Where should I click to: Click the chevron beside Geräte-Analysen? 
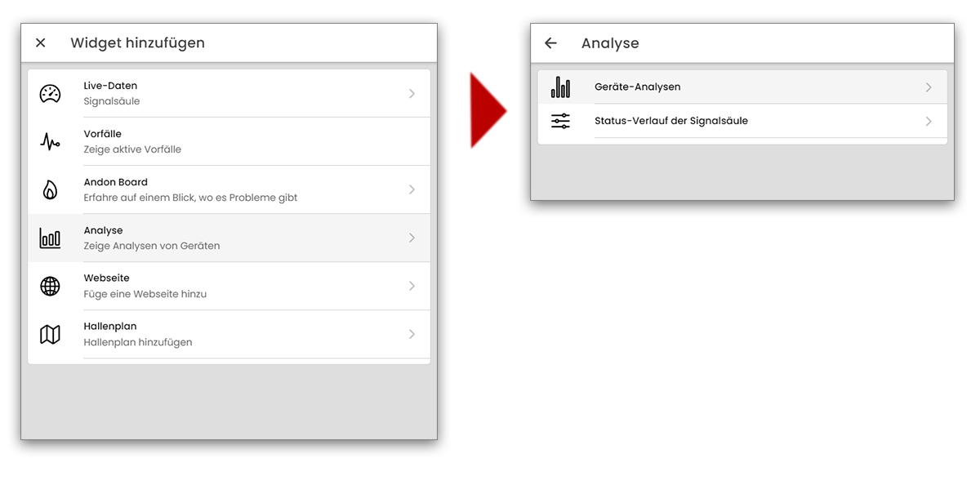coord(929,87)
